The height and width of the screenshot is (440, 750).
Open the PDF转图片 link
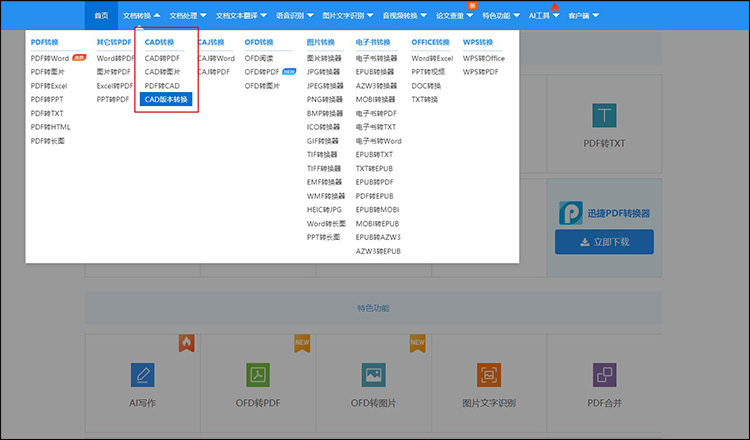click(x=47, y=72)
